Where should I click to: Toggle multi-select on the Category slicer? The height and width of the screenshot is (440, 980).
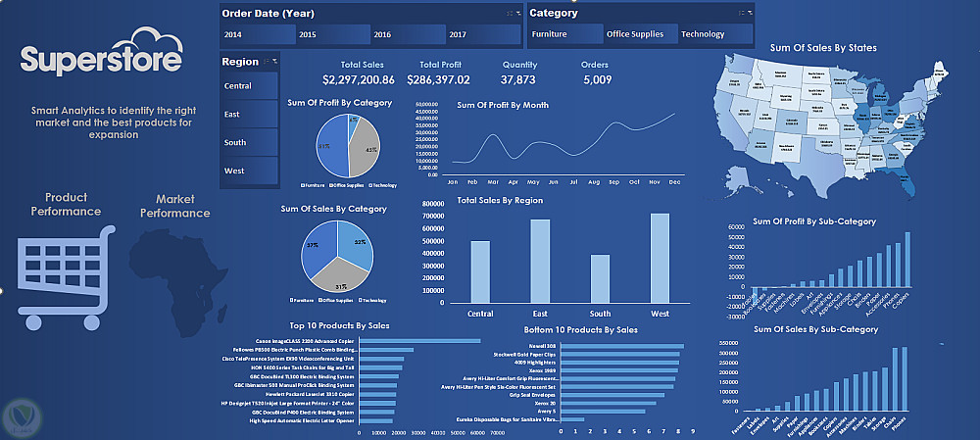click(x=741, y=13)
